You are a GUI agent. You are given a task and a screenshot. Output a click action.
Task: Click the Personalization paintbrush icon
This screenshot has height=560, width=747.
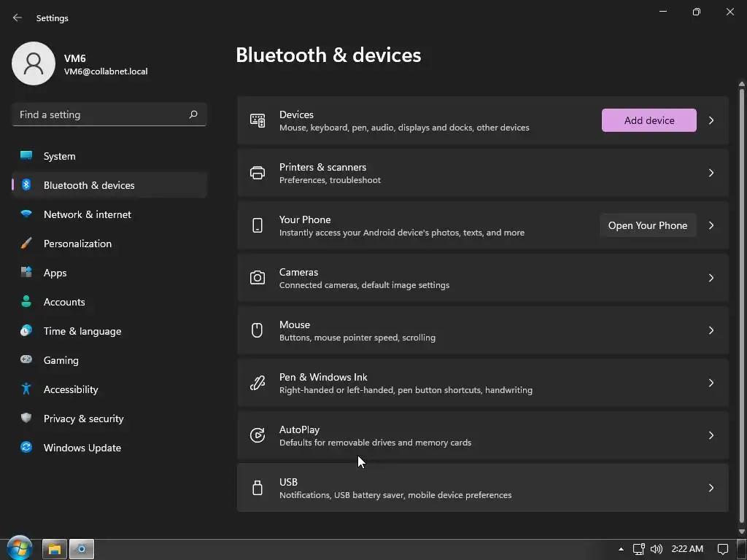pos(26,244)
